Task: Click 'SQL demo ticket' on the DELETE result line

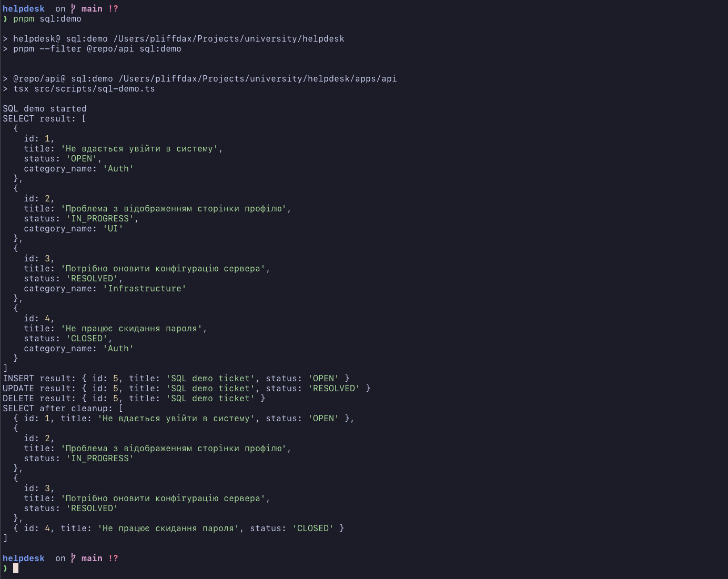Action: (210, 399)
